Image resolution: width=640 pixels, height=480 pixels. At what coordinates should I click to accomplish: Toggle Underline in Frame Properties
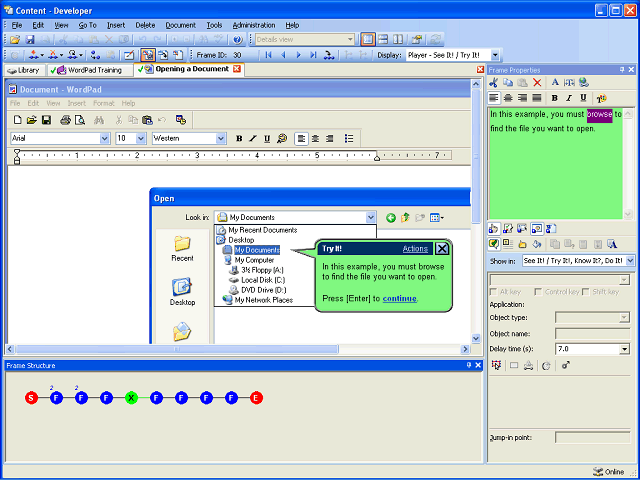(x=583, y=98)
